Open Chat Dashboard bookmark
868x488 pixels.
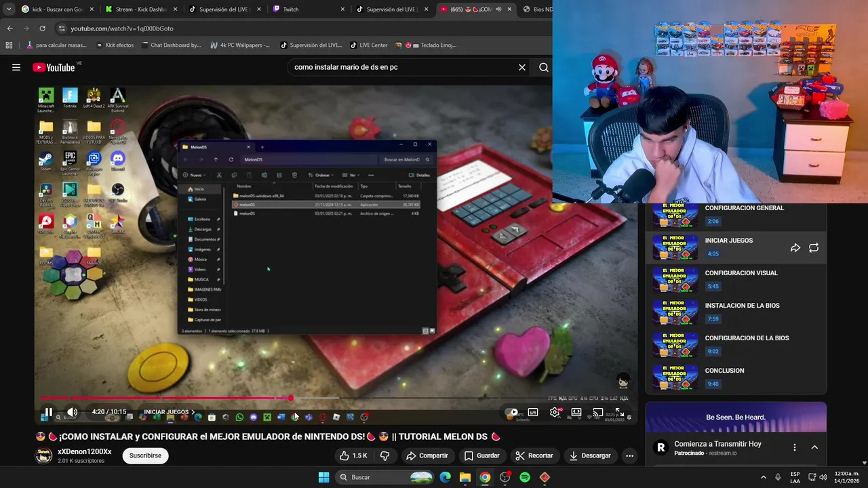point(172,45)
